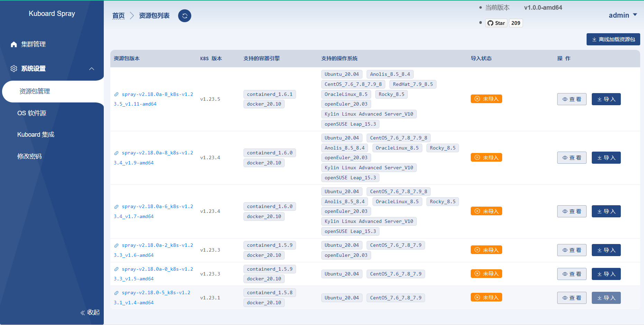Click 离线加载资源包 button

613,39
